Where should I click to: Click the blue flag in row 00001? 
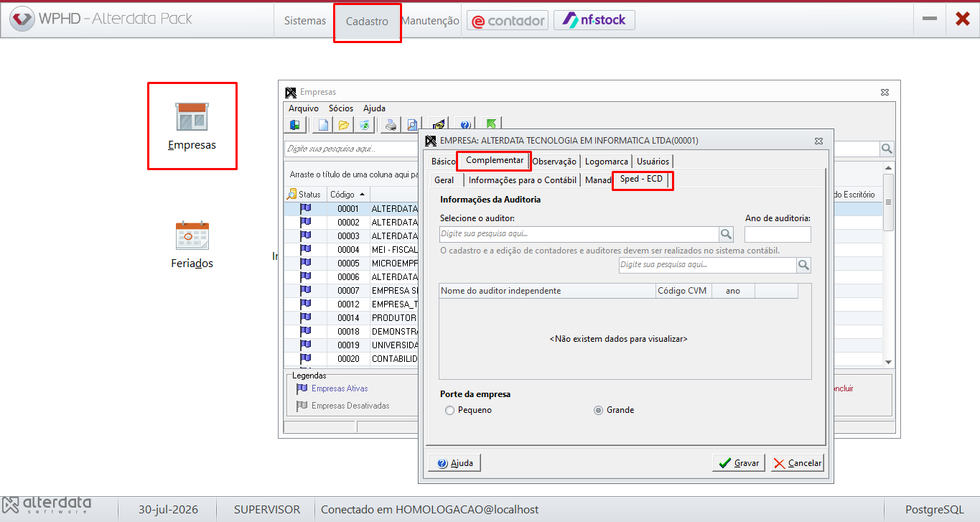[x=305, y=209]
